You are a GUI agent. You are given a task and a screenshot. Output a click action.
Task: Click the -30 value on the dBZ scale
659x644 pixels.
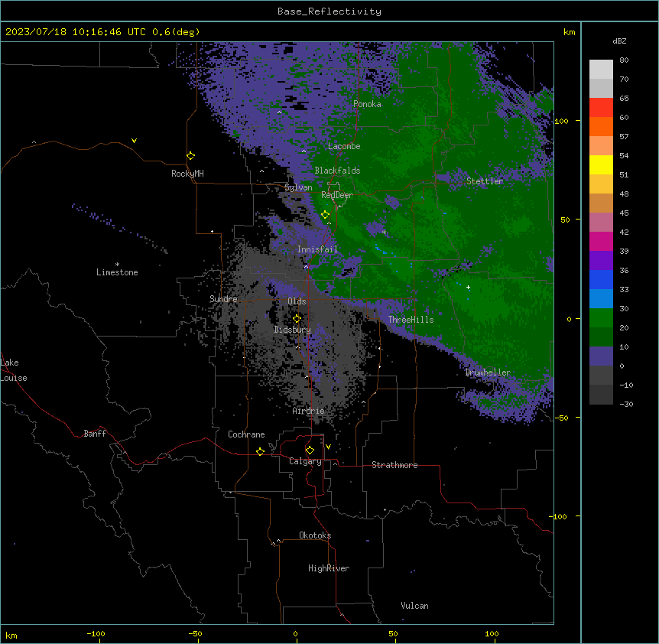click(626, 405)
